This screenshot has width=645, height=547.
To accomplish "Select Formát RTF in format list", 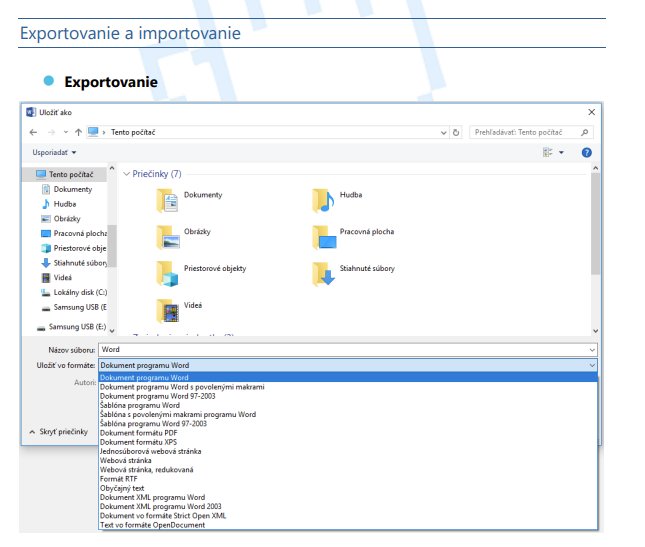I will tap(120, 478).
